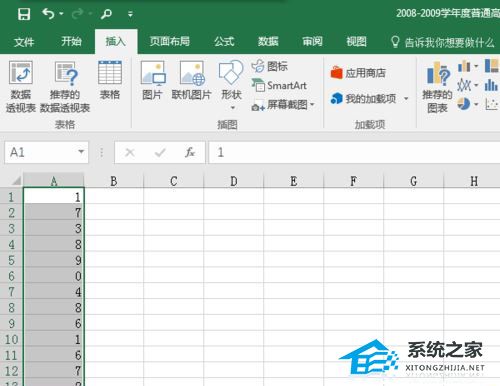The height and width of the screenshot is (386, 500).
Task: Click cell A6 containing 0
Action: (54, 276)
